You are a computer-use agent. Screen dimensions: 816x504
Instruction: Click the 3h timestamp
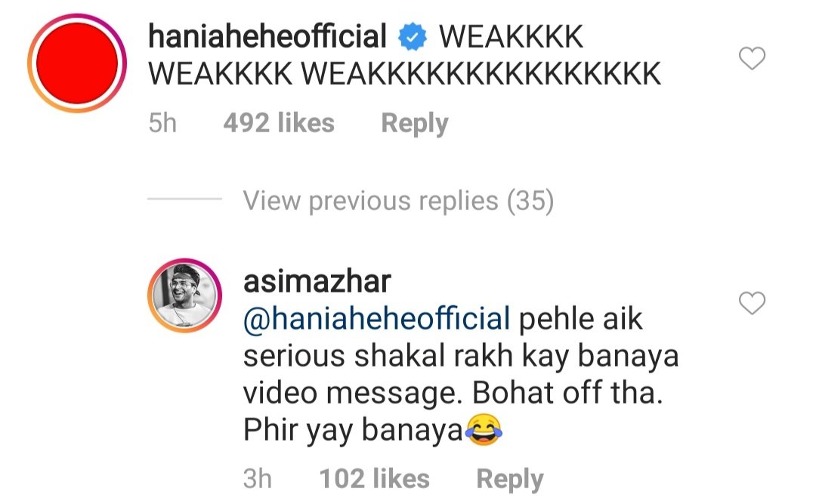[x=257, y=479]
